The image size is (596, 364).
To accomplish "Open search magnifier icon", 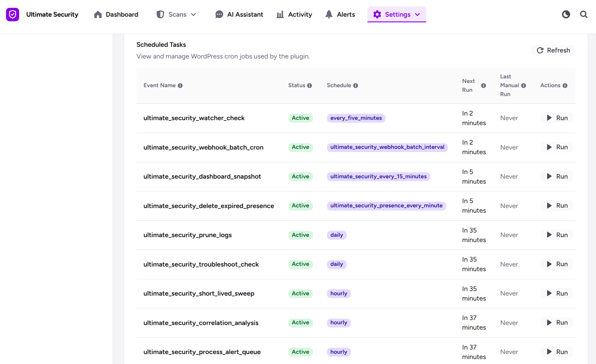I will [584, 15].
